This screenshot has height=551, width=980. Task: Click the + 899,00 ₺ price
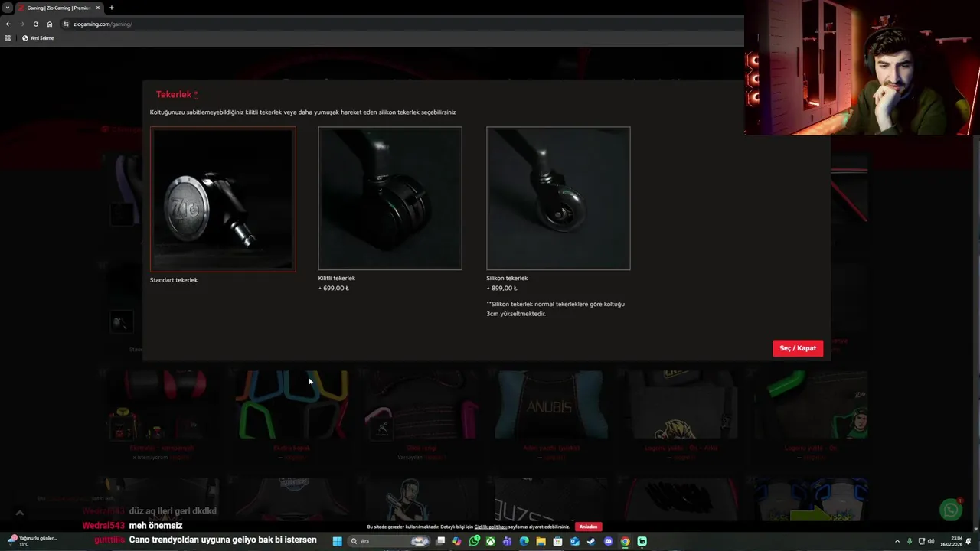[502, 288]
